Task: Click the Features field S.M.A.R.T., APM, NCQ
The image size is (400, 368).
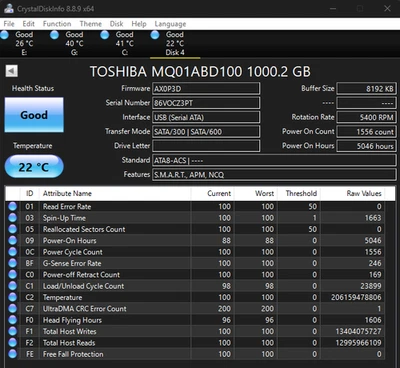Action: click(274, 175)
